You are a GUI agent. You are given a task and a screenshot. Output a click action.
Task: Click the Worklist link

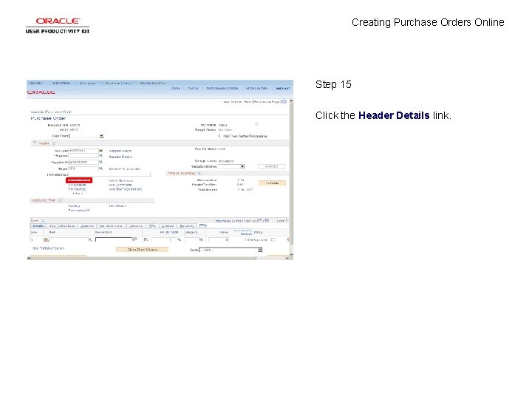[193, 88]
